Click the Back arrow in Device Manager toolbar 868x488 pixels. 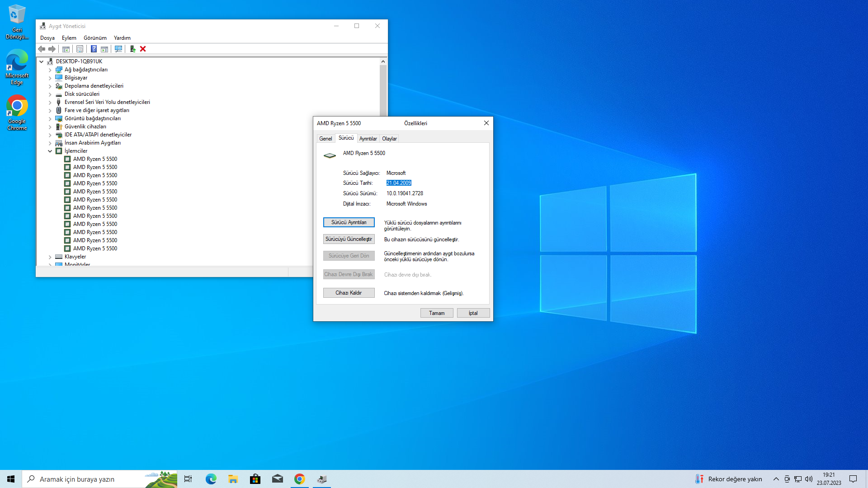click(42, 49)
